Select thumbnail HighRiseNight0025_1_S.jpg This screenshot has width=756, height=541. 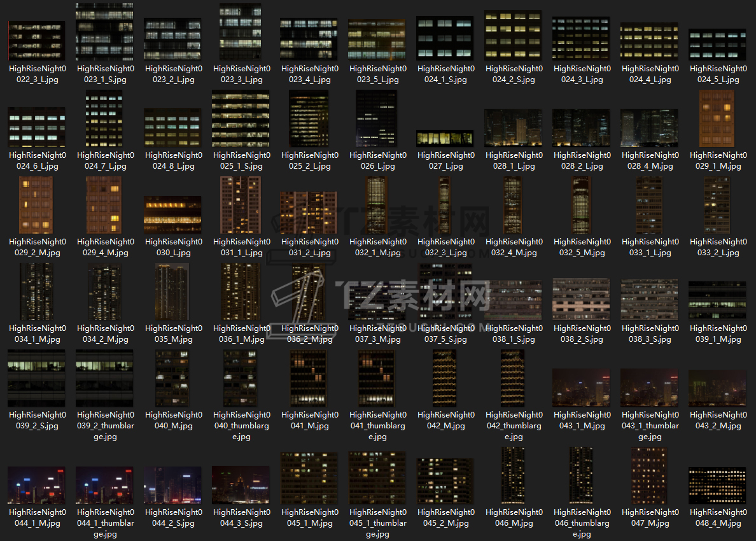(x=241, y=118)
